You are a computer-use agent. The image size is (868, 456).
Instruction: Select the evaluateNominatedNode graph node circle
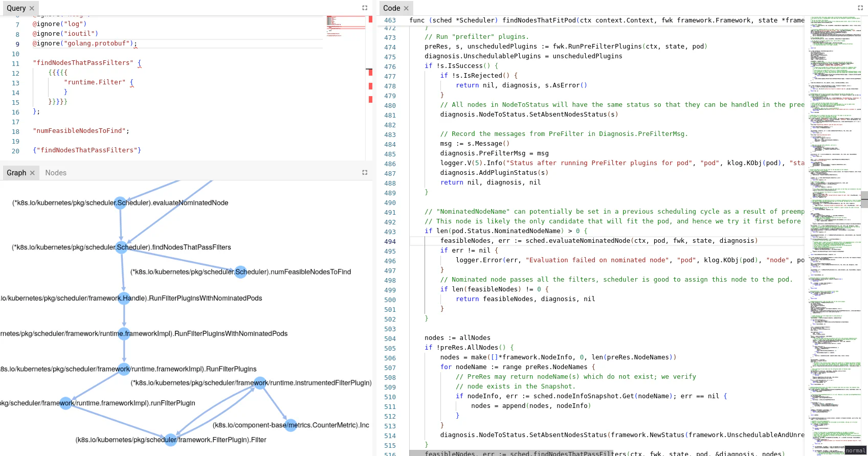(x=120, y=203)
